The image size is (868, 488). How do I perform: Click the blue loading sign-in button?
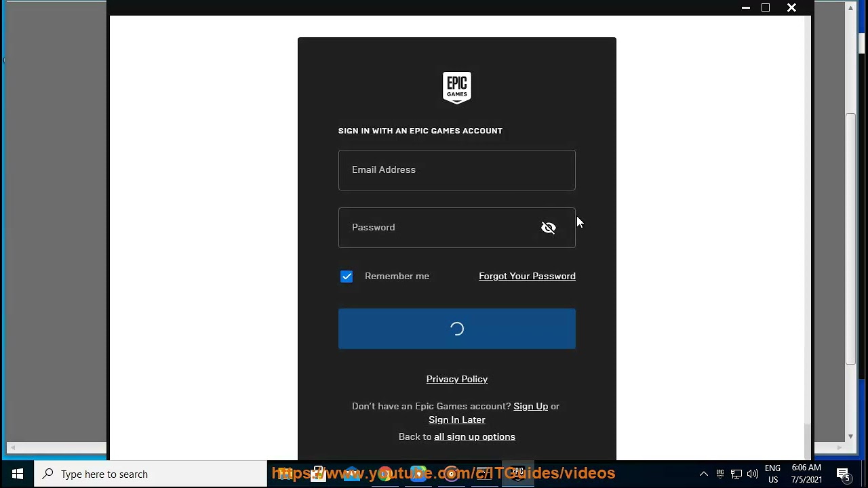(456, 329)
